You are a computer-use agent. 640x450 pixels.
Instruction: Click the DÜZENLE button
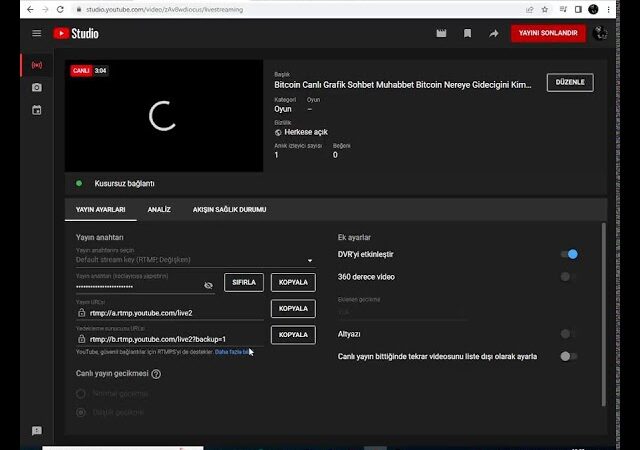(570, 82)
